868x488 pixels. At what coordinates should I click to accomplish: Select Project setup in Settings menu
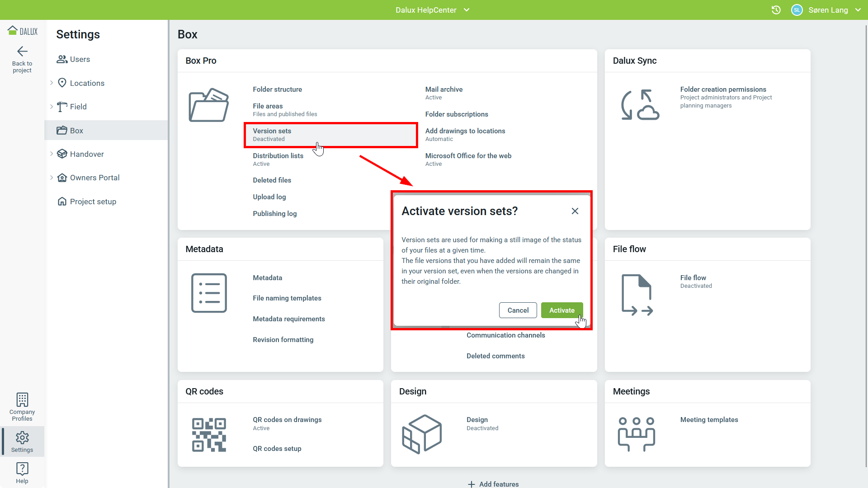93,202
